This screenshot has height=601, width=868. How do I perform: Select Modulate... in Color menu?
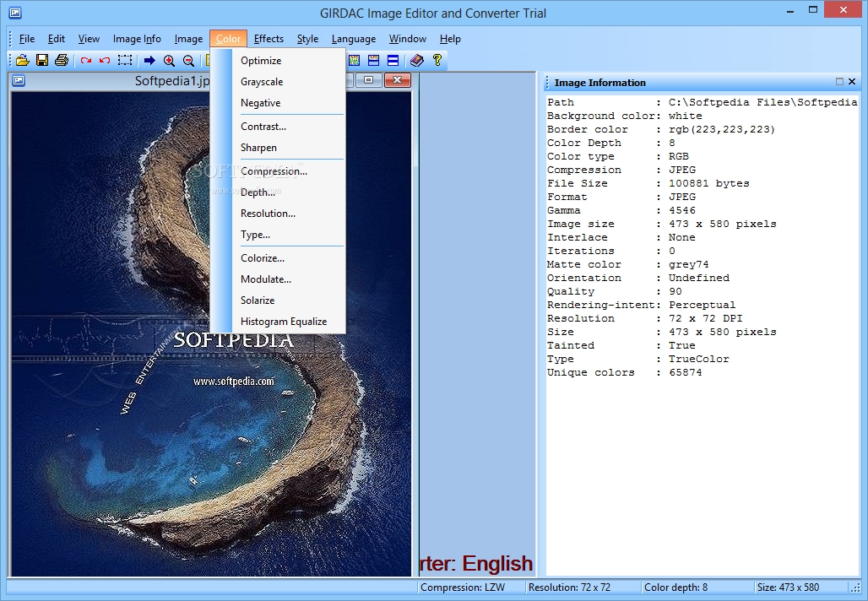[278, 279]
